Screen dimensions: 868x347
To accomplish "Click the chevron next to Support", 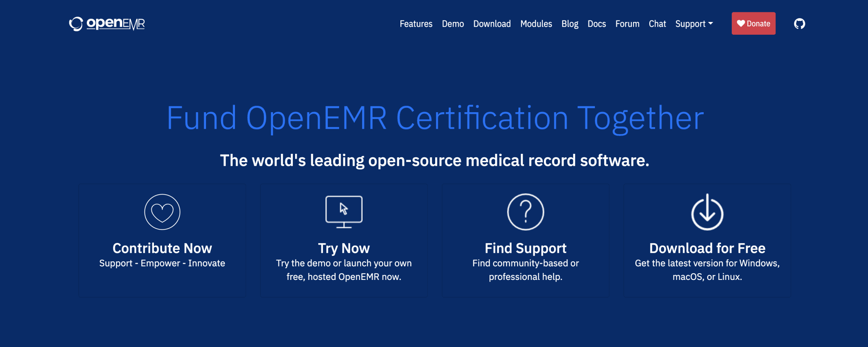I will (711, 24).
